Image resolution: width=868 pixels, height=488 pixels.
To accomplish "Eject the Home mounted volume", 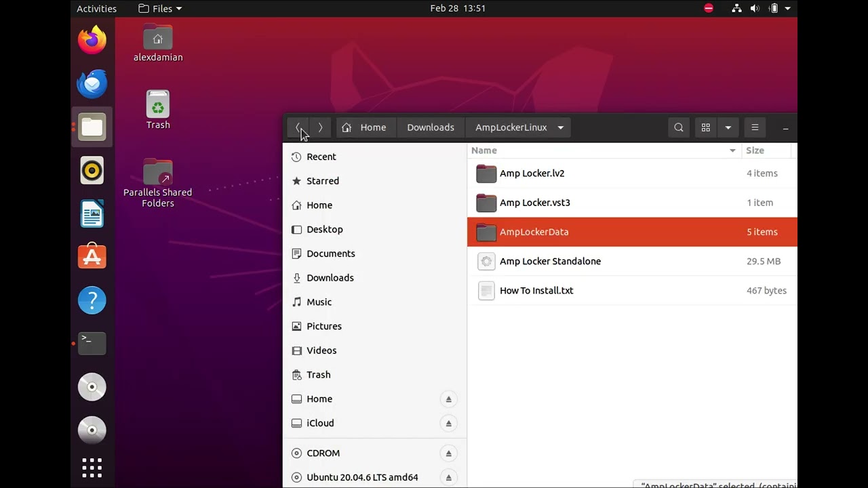I will coord(448,399).
